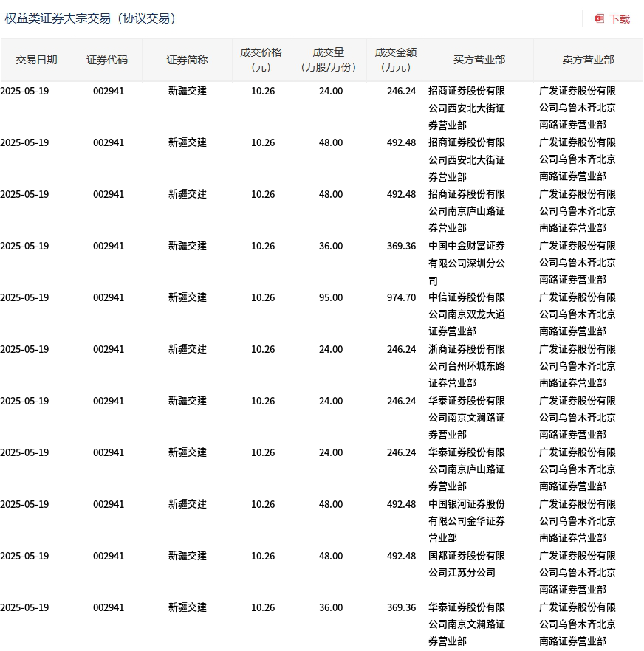Image resolution: width=644 pixels, height=651 pixels.
Task: Select volume 48.00 in the 国都证券 row
Action: [331, 556]
